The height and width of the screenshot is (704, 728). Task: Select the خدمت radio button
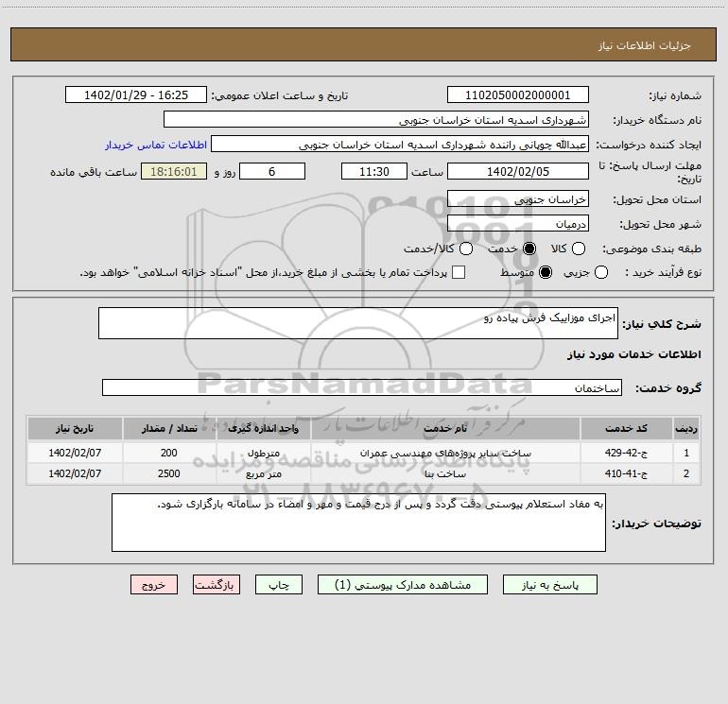coord(529,249)
